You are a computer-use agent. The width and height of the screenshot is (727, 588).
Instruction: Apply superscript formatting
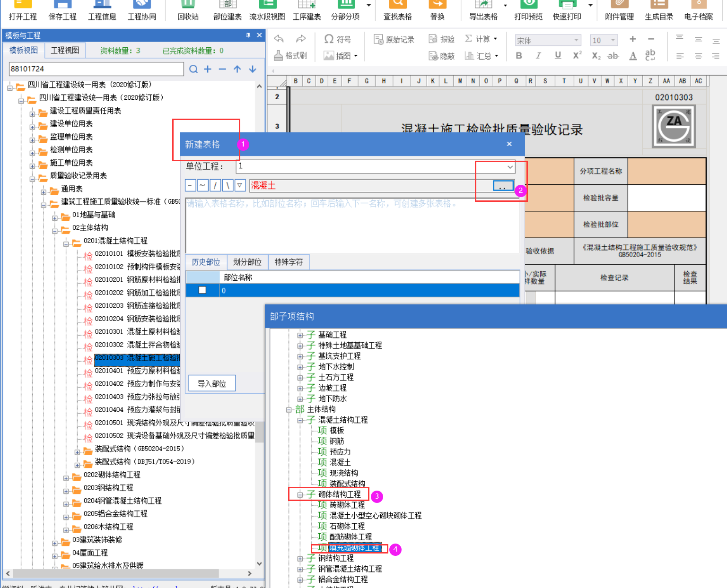577,56
